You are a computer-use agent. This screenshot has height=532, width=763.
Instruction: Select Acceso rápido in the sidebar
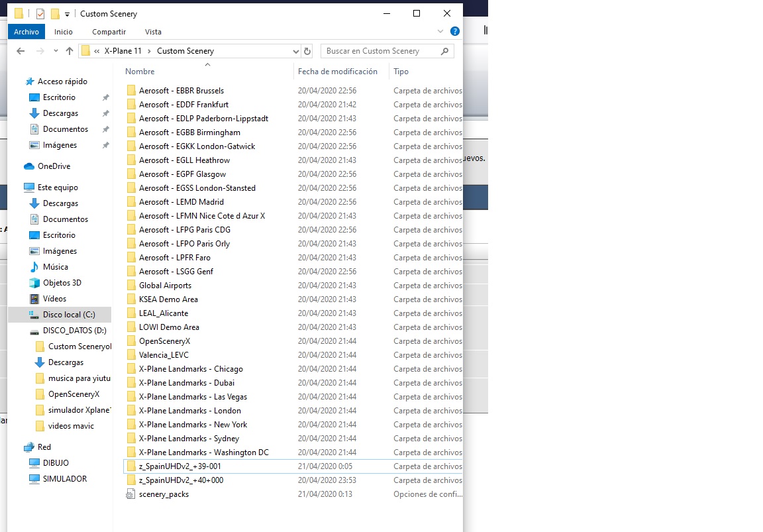coord(62,81)
